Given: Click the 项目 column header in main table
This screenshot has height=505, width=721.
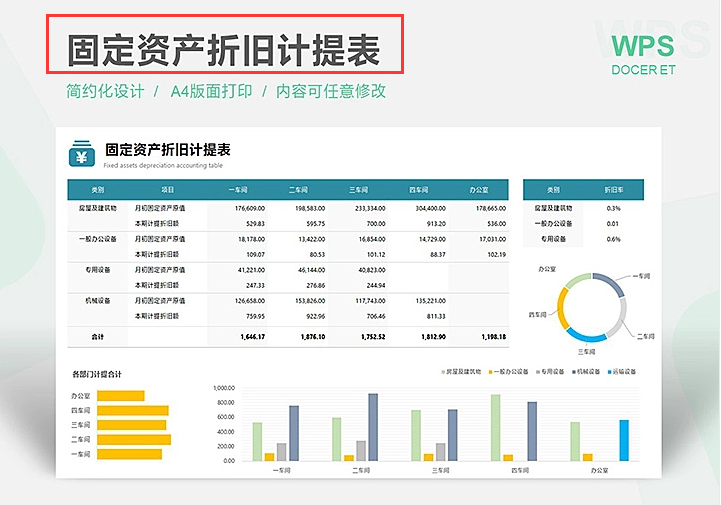Looking at the screenshot, I should click(167, 190).
